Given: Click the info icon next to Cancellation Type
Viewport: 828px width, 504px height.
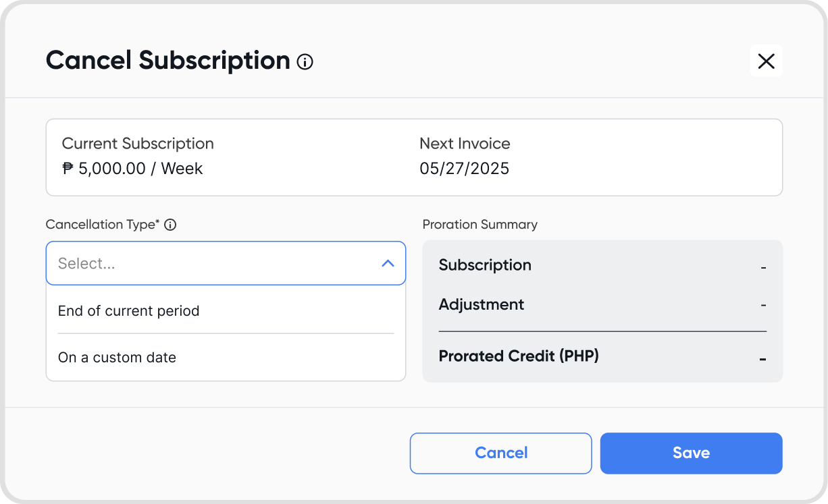Looking at the screenshot, I should coord(170,225).
